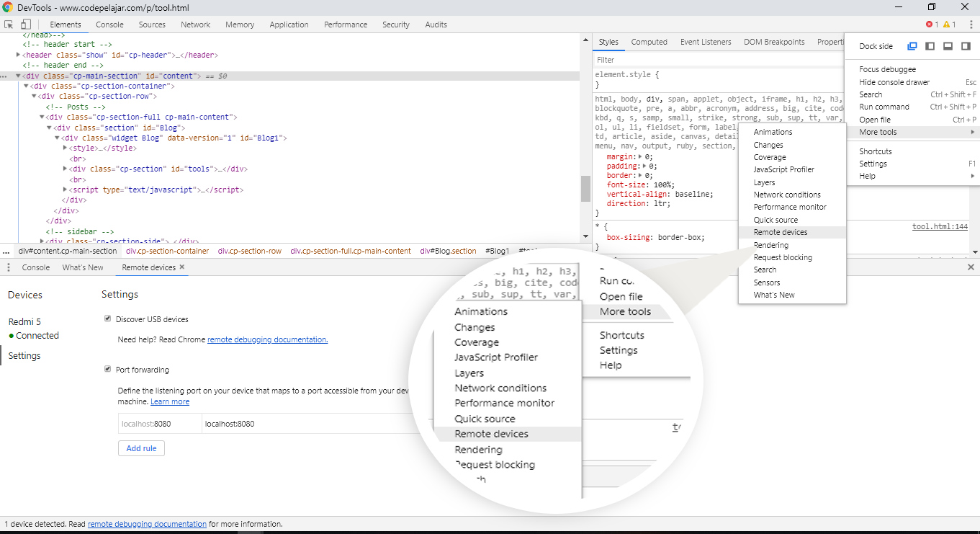
Task: Expand the border shorthand property
Action: point(640,175)
